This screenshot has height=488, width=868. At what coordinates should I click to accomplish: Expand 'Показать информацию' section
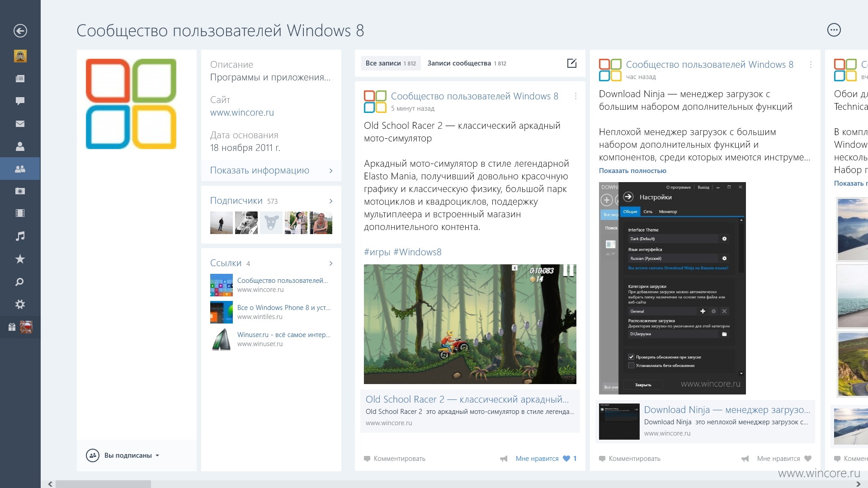tap(271, 170)
